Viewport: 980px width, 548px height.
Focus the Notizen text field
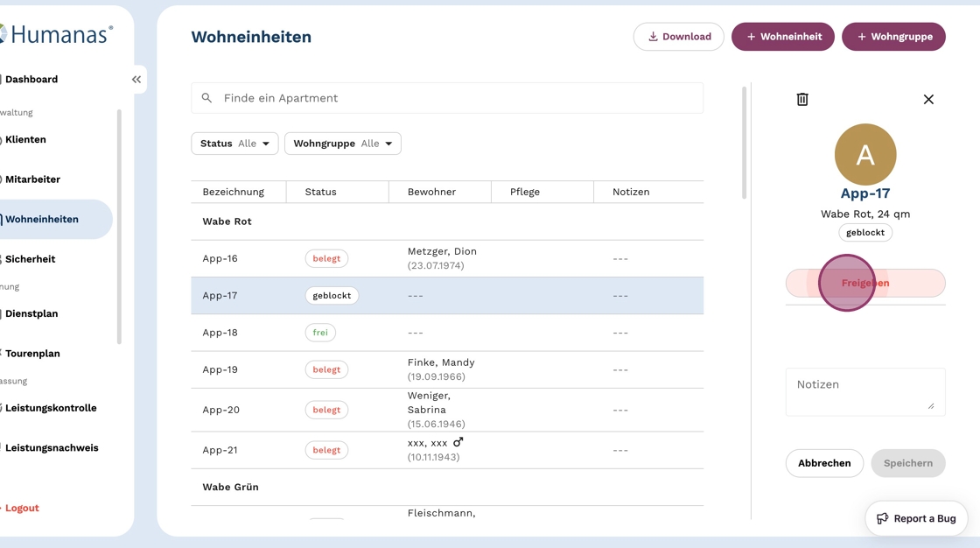coord(864,391)
